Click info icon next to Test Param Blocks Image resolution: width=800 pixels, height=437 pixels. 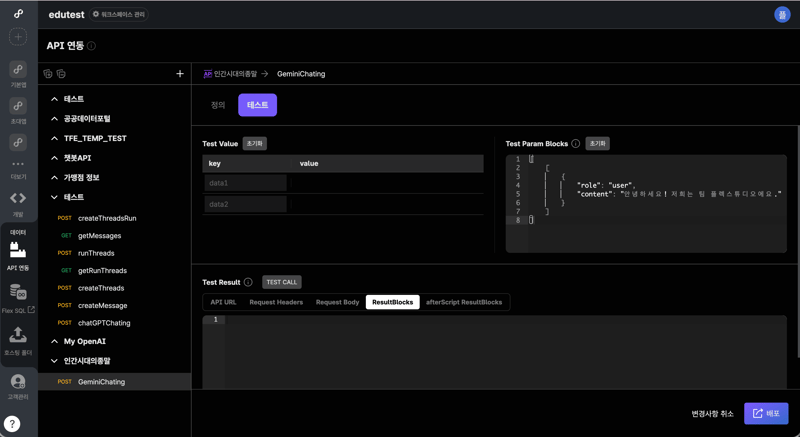(x=576, y=144)
